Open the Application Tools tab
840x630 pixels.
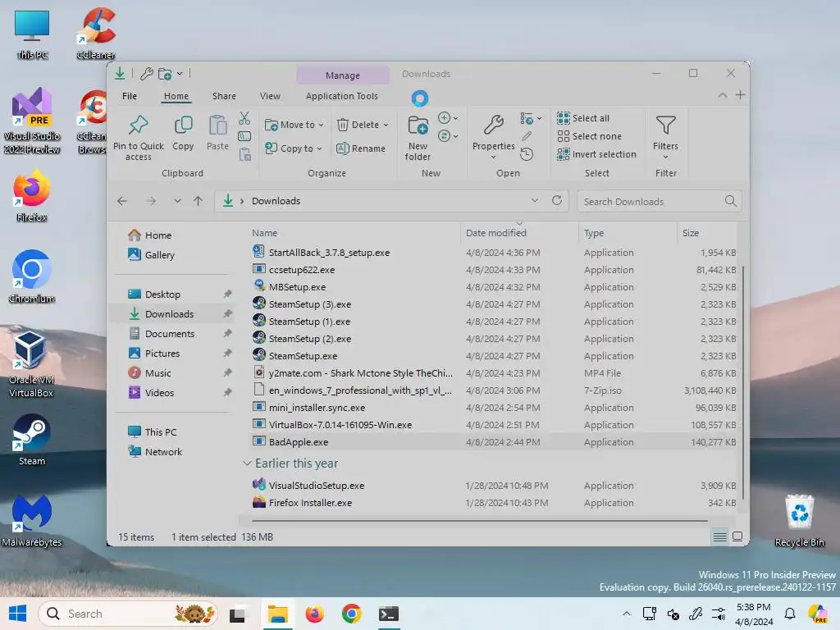[342, 96]
